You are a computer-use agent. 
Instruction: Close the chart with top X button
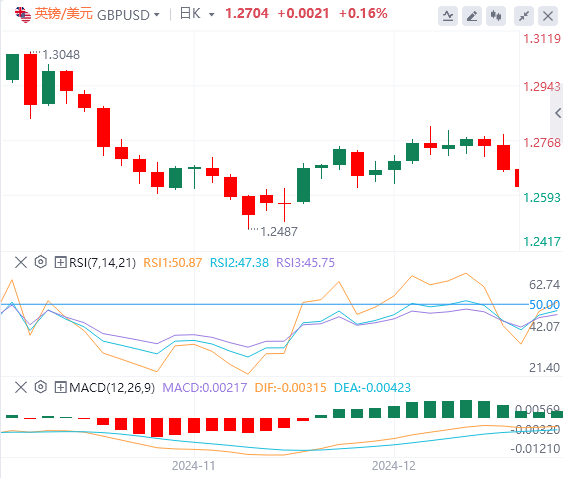548,16
